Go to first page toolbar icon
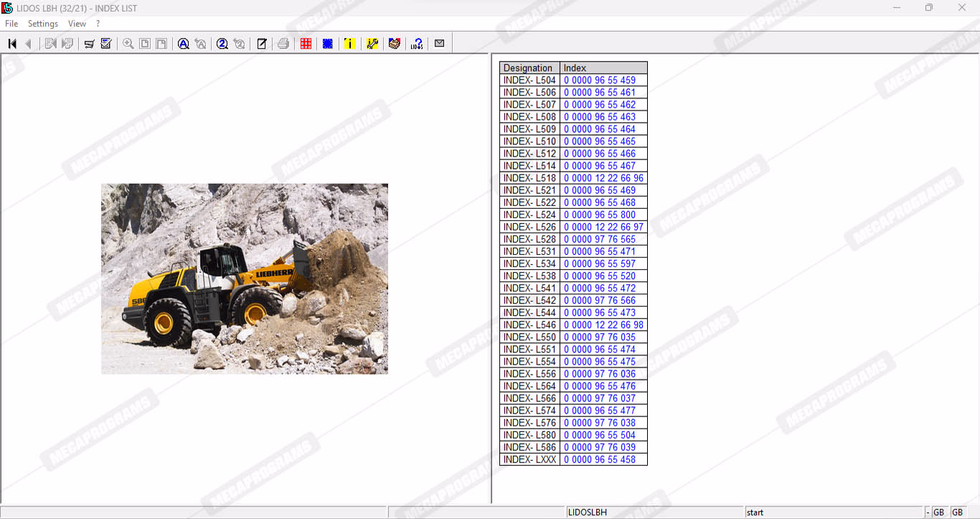Viewport: 980px width, 519px height. coord(12,44)
